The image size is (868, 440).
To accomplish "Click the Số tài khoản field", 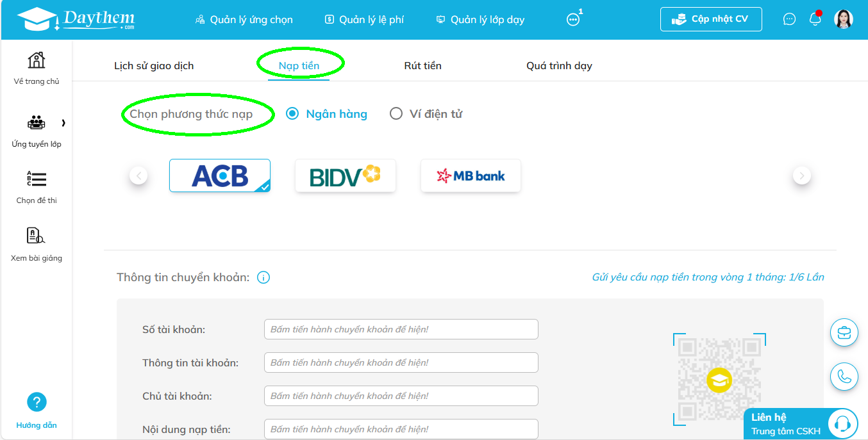I will 401,329.
